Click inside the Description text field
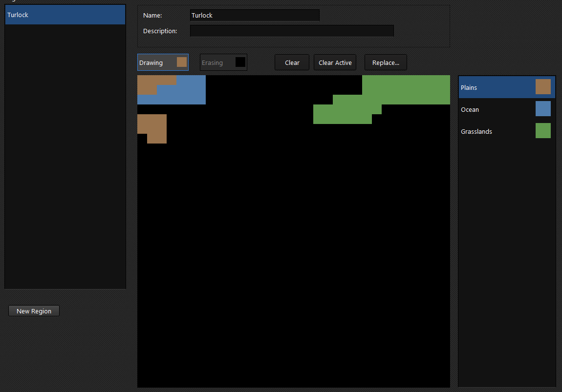This screenshot has height=392, width=562. click(292, 30)
